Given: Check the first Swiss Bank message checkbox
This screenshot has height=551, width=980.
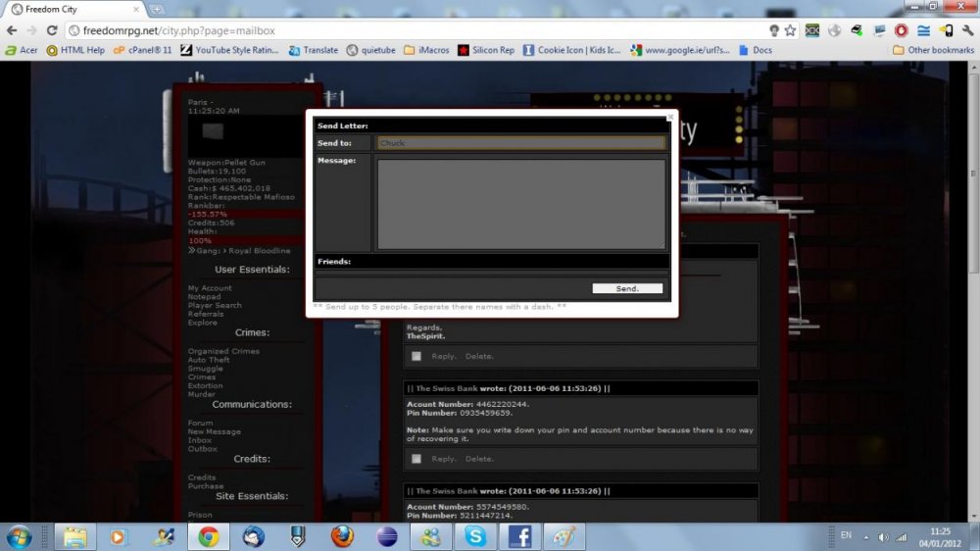Looking at the screenshot, I should click(416, 459).
